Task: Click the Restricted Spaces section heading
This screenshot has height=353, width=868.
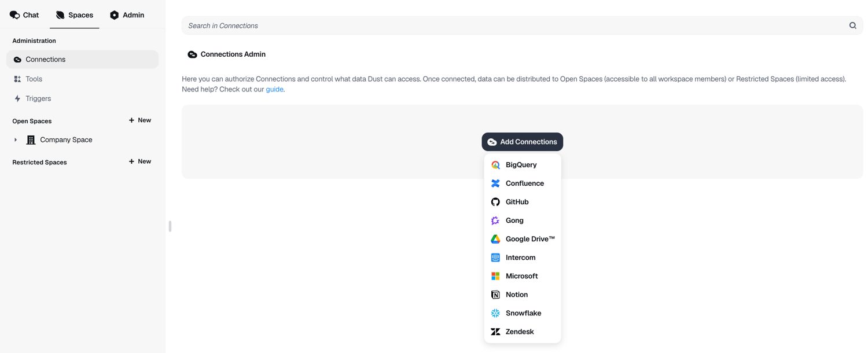Action: point(39,162)
